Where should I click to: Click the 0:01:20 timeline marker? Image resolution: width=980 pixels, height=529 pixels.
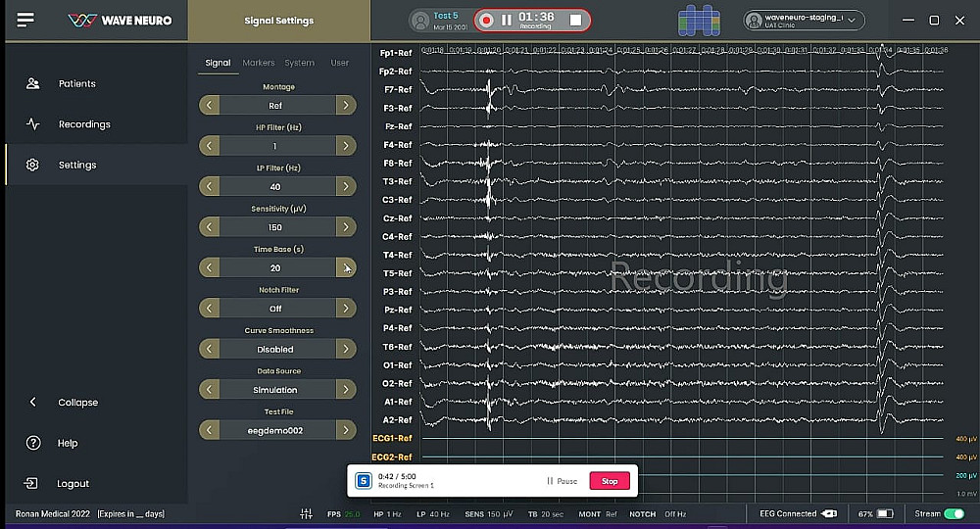(489, 50)
